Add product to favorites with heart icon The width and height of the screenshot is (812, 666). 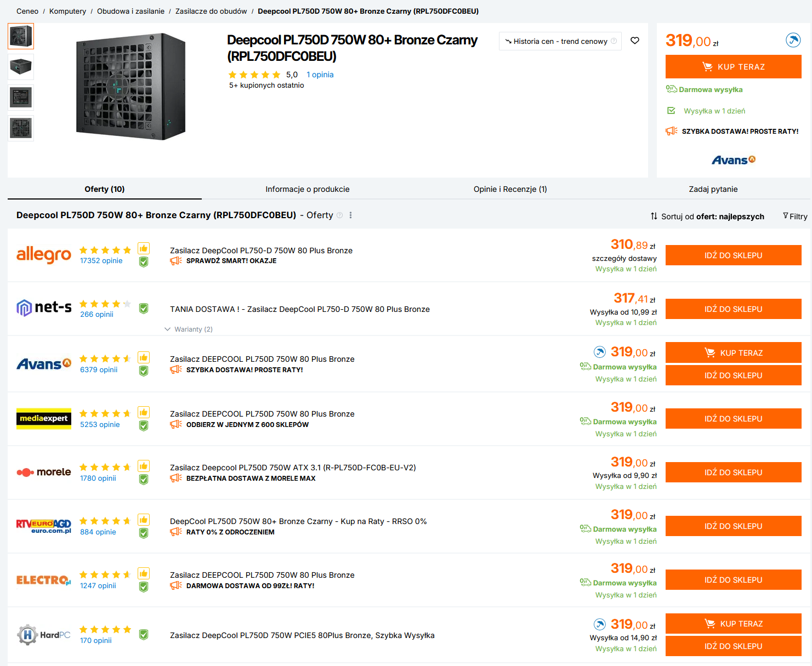(635, 41)
